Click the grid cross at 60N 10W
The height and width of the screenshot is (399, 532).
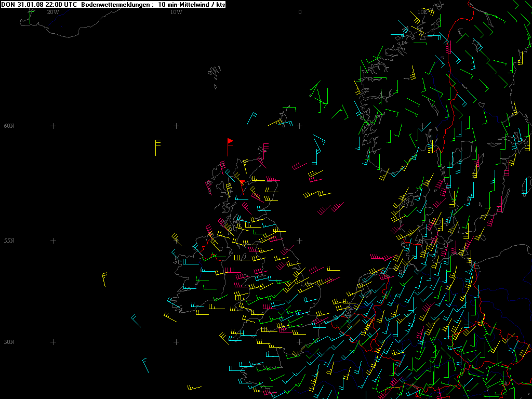(x=176, y=126)
